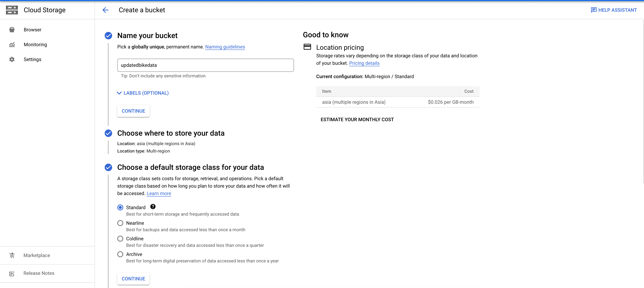Click the Marketplace cart icon
This screenshot has width=644, height=288.
tap(12, 255)
